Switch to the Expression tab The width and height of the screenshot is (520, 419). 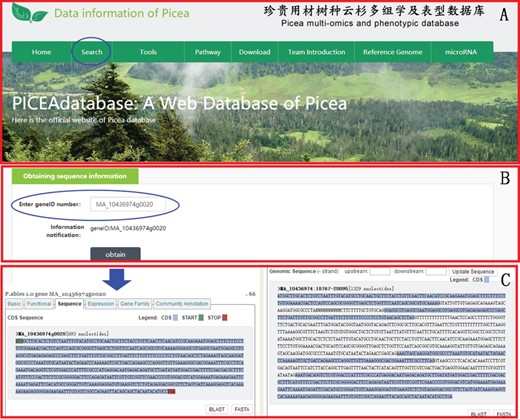[x=101, y=304]
